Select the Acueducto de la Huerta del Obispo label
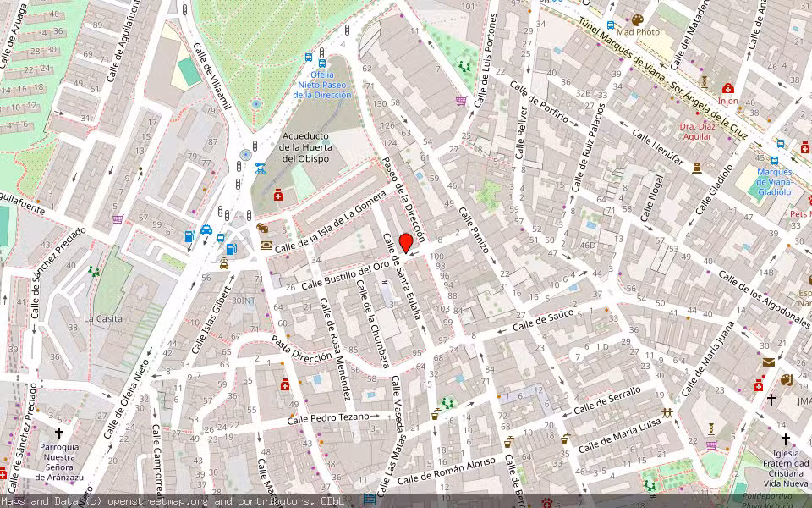 305,147
